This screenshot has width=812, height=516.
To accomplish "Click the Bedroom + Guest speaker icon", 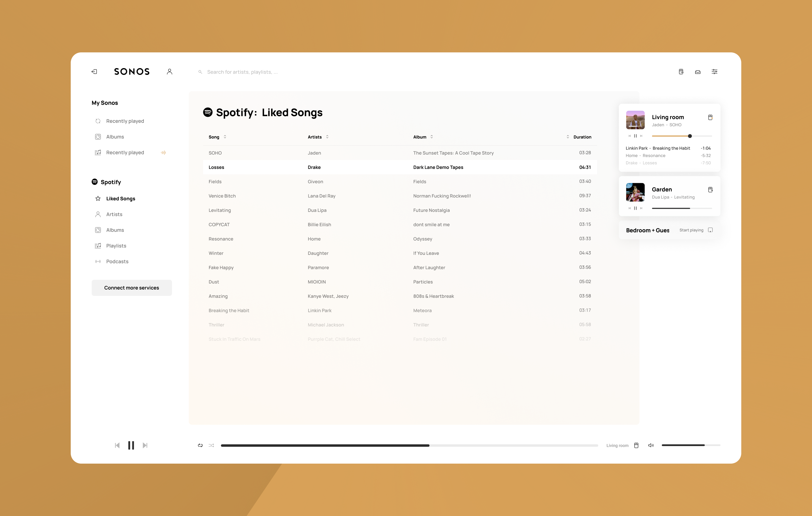I will pyautogui.click(x=710, y=230).
